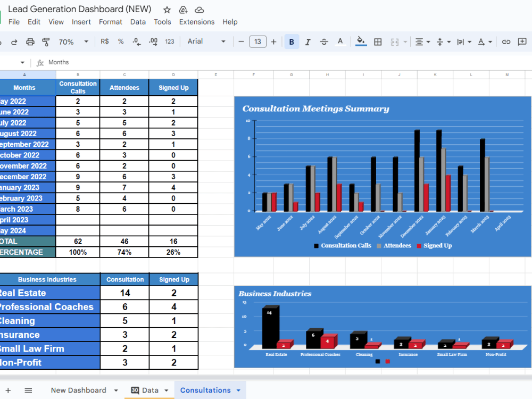The height and width of the screenshot is (399, 532).
Task: Open the 123 more formats menu
Action: pyautogui.click(x=170, y=41)
